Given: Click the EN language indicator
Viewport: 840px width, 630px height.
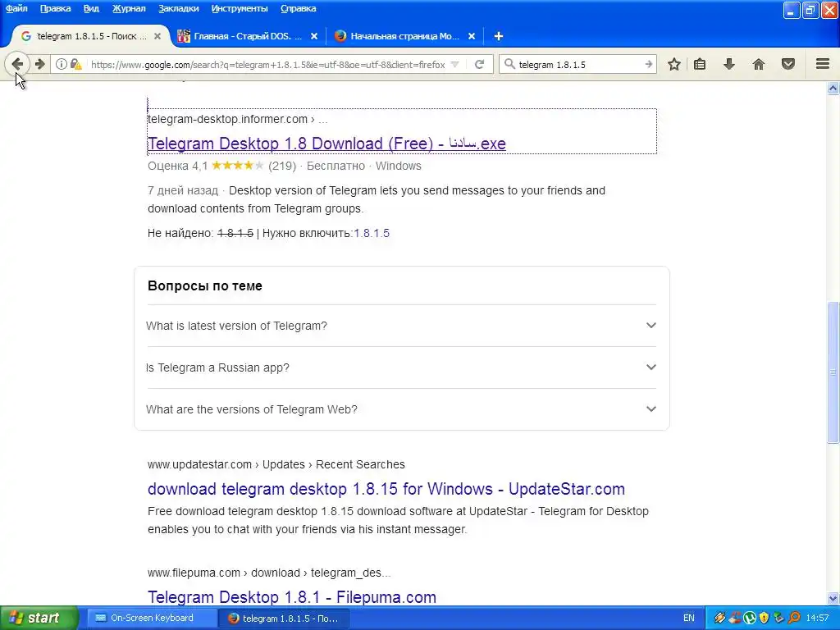Looking at the screenshot, I should pos(688,618).
